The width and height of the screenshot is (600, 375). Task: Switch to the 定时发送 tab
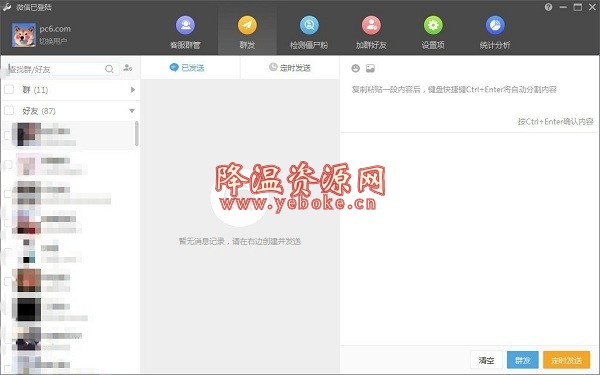290,68
